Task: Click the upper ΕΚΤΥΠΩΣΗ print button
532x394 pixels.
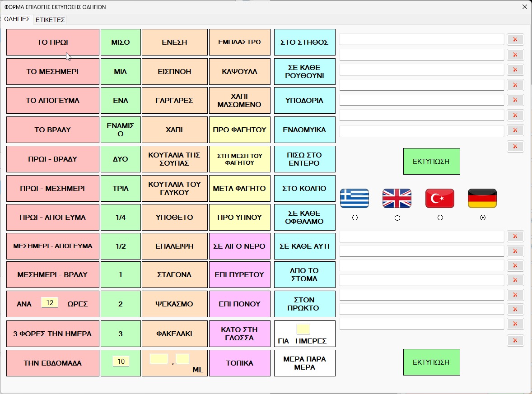Action: (x=431, y=162)
